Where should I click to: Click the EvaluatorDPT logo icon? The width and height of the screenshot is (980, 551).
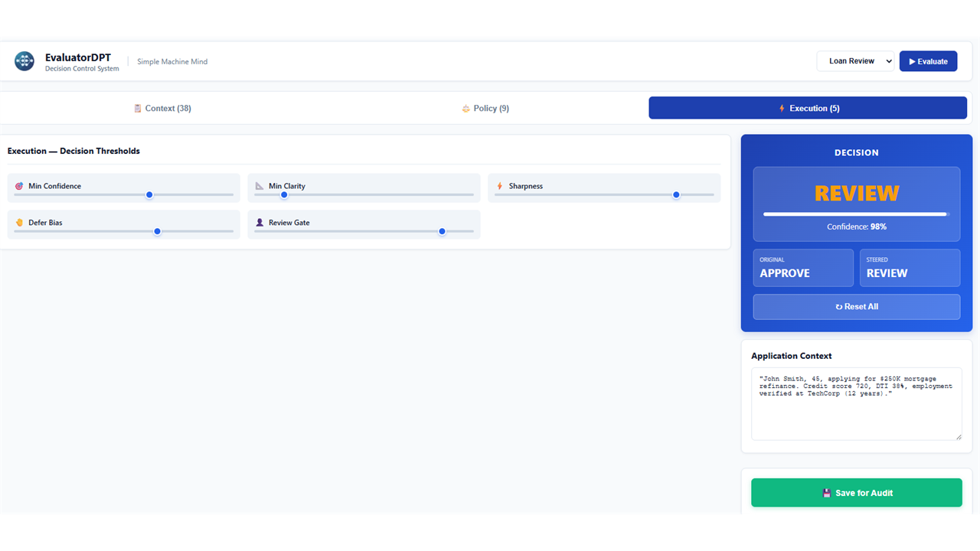click(24, 61)
